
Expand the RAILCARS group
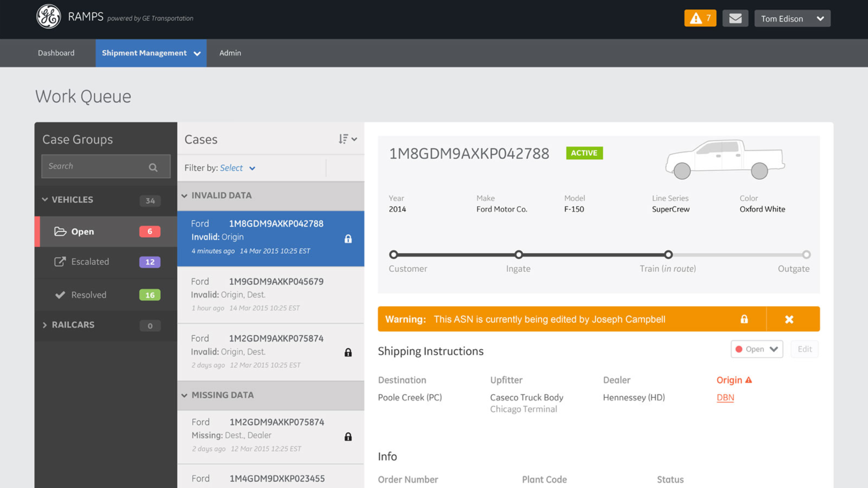tap(45, 325)
